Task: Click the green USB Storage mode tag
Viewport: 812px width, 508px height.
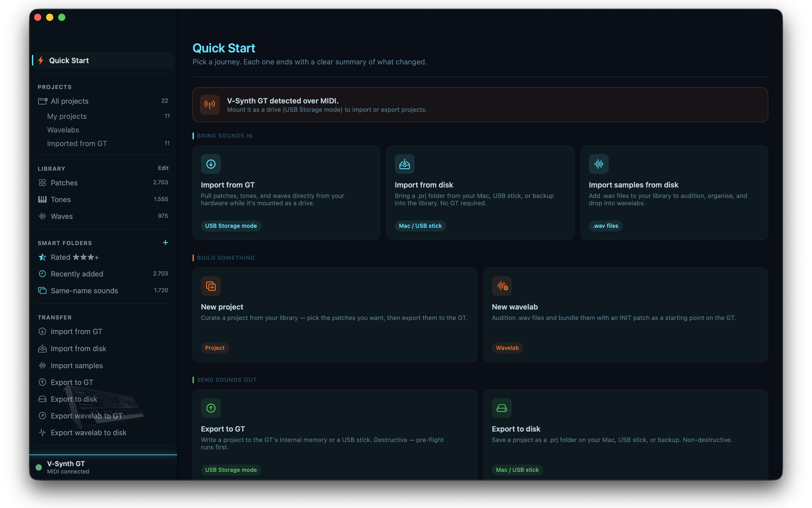Action: (x=231, y=470)
